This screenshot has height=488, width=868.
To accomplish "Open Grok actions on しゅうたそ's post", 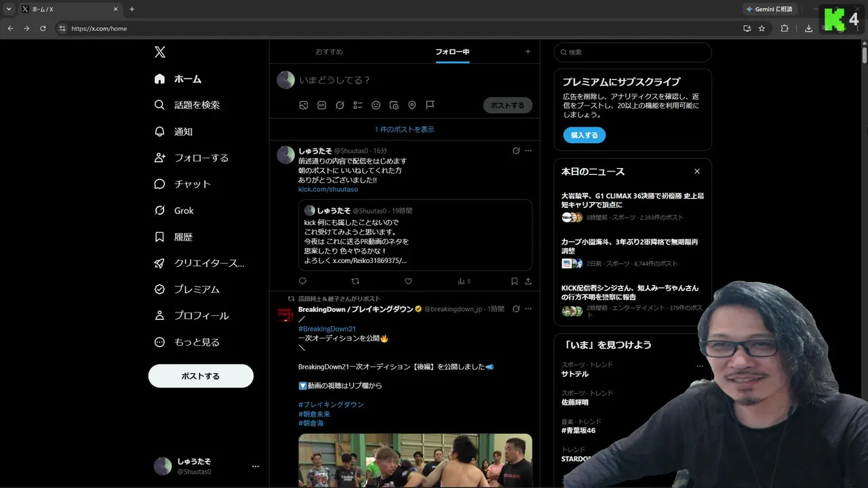I will click(x=516, y=150).
